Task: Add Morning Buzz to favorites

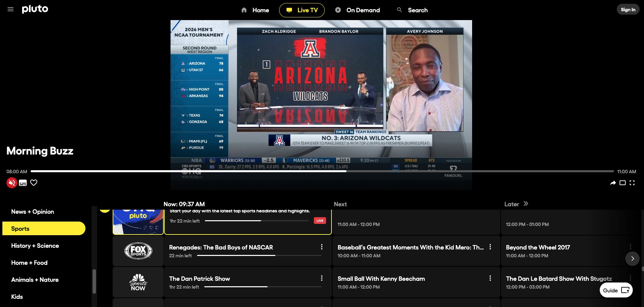Action: [34, 183]
